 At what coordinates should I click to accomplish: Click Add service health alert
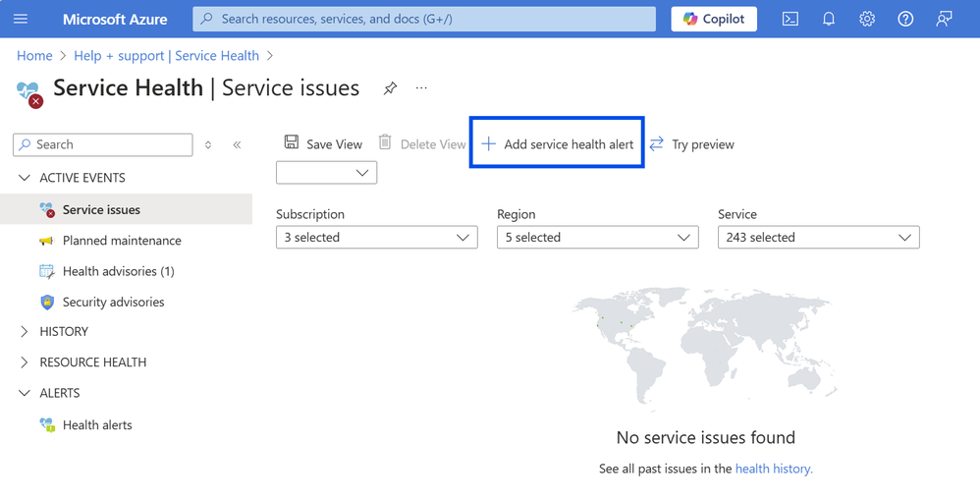(x=557, y=144)
